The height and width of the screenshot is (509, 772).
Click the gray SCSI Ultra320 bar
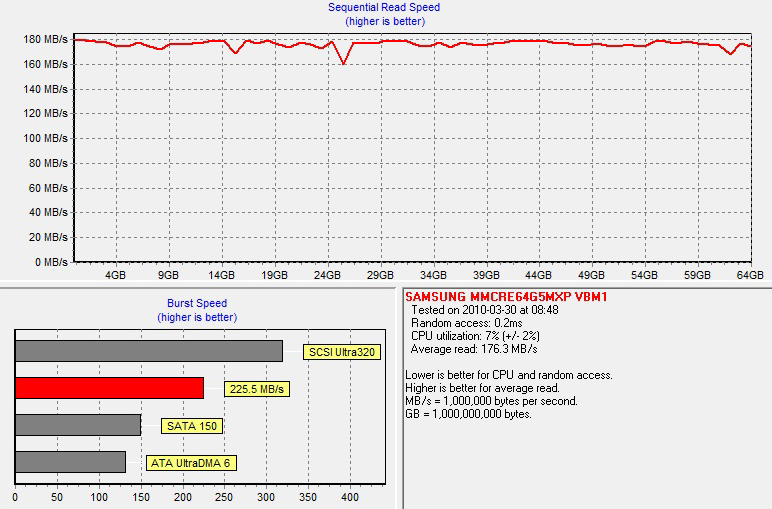pyautogui.click(x=148, y=351)
